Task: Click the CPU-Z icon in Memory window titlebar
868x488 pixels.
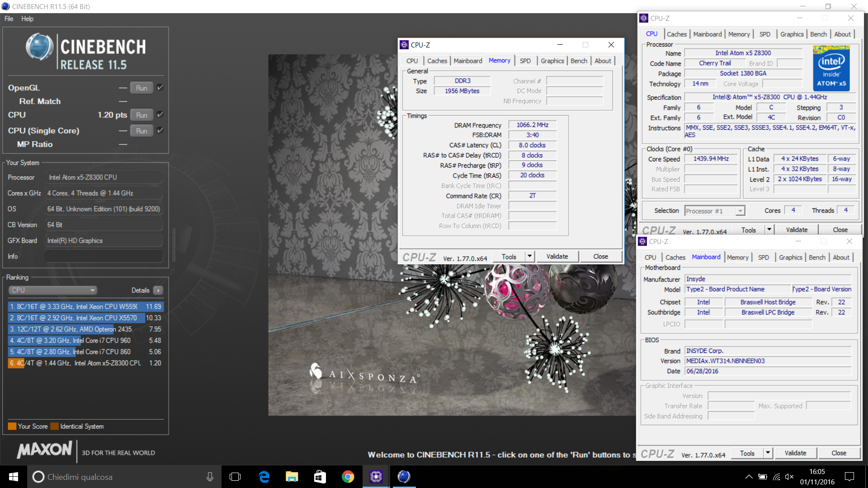Action: coord(404,45)
